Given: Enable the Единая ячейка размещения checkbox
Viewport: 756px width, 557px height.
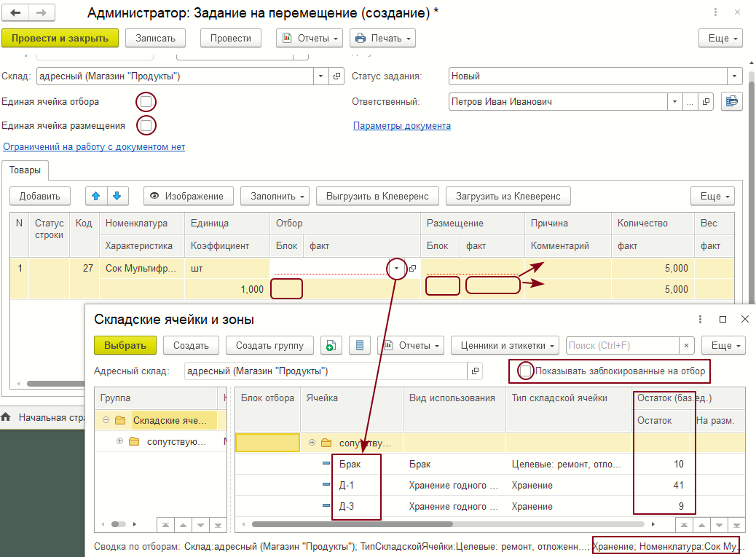Looking at the screenshot, I should [x=146, y=125].
